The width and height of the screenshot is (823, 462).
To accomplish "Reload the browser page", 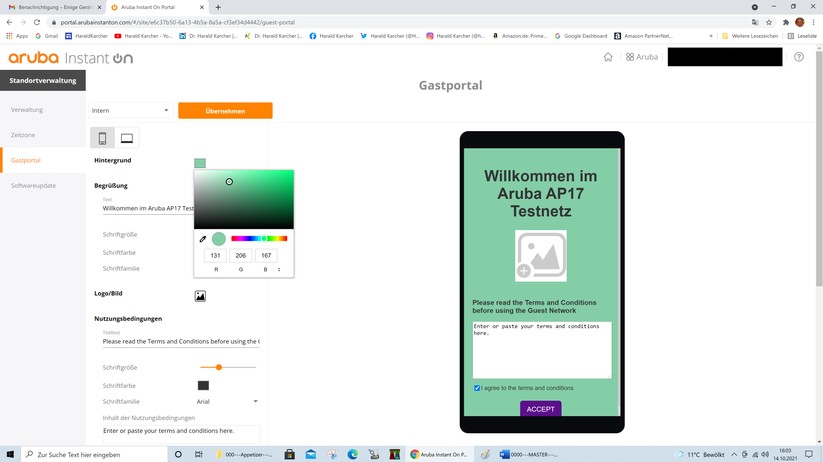I will [x=37, y=22].
